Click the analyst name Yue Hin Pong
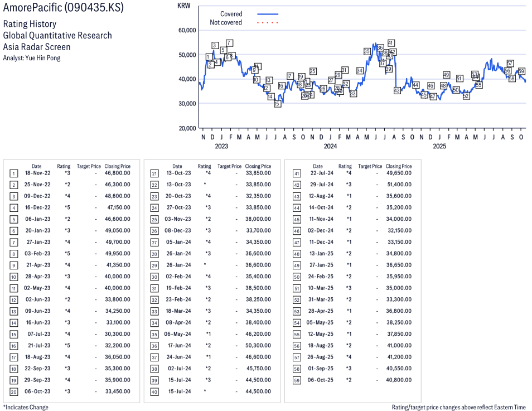Screen dimensions: 532x411 (x=42, y=58)
